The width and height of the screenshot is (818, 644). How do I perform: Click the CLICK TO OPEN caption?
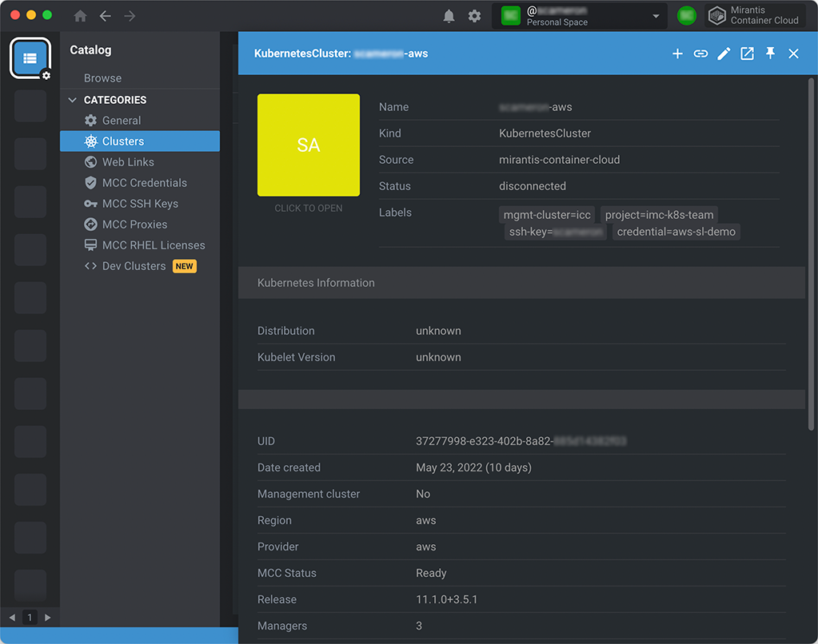[x=309, y=208]
